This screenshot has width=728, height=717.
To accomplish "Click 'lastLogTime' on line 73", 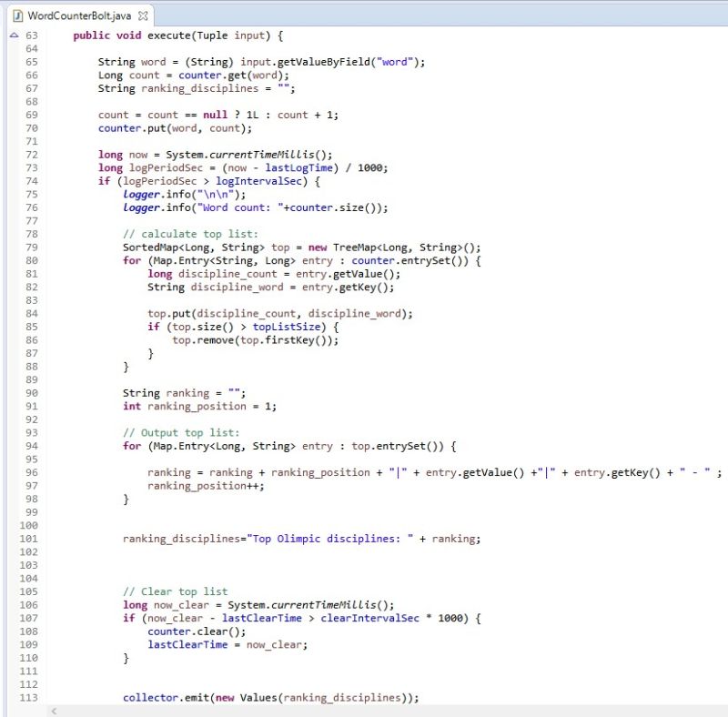I will click(x=299, y=167).
